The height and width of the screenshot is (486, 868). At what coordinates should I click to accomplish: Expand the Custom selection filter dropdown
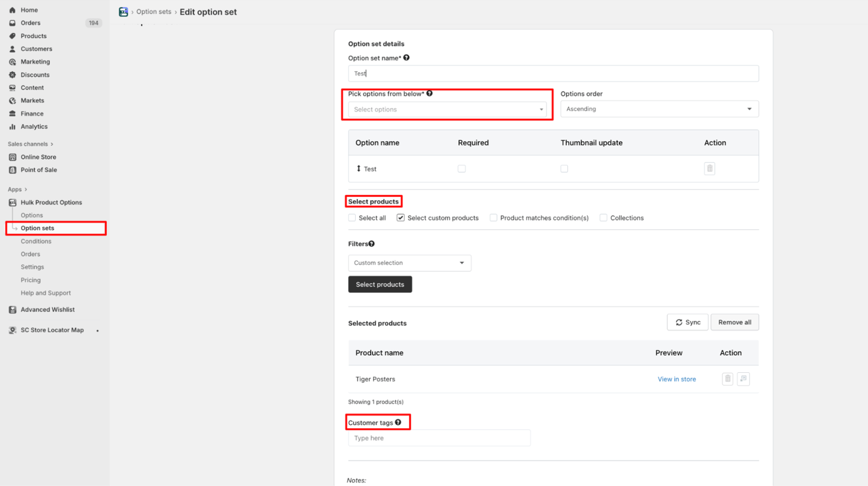[x=409, y=263]
